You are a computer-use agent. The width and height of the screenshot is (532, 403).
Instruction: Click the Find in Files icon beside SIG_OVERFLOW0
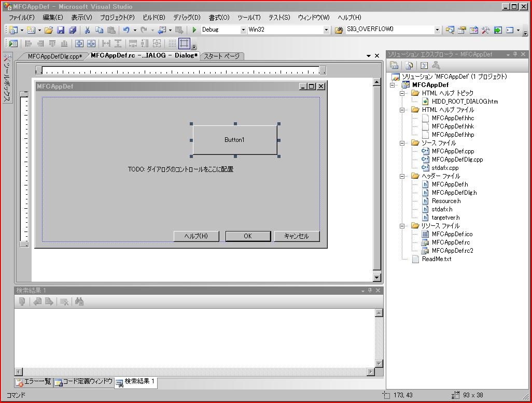[339, 30]
